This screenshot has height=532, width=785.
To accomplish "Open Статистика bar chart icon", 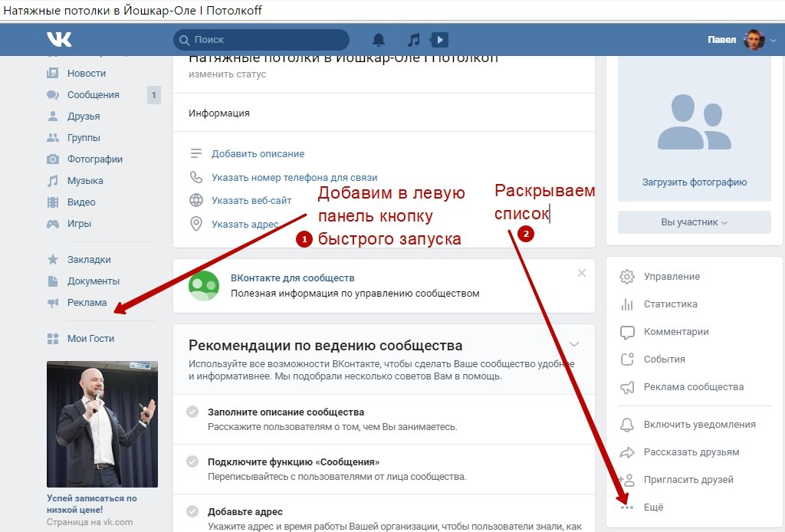I will [627, 304].
